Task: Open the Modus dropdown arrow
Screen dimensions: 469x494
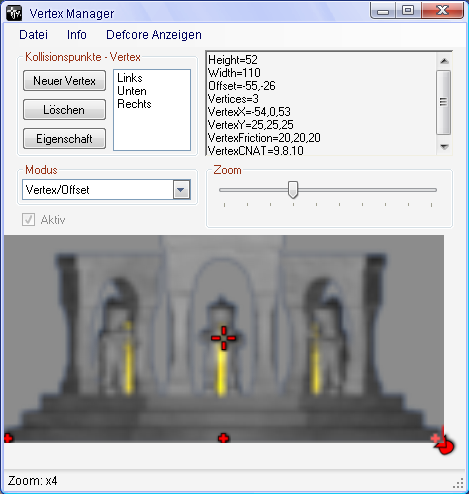Action: click(181, 190)
